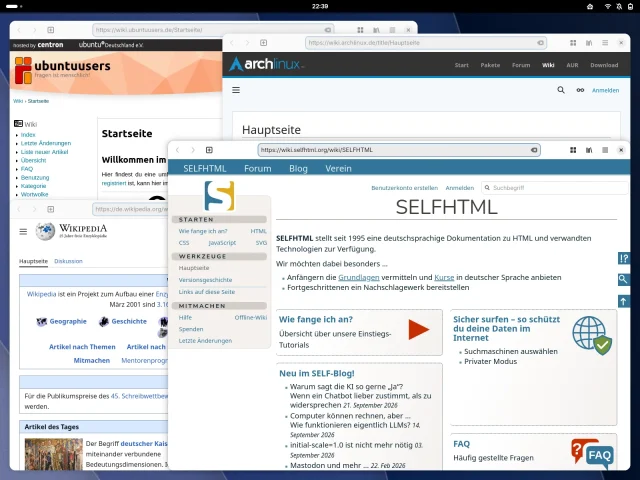Click search magnifier on Arch wiki page
The width and height of the screenshot is (640, 480).
click(561, 90)
